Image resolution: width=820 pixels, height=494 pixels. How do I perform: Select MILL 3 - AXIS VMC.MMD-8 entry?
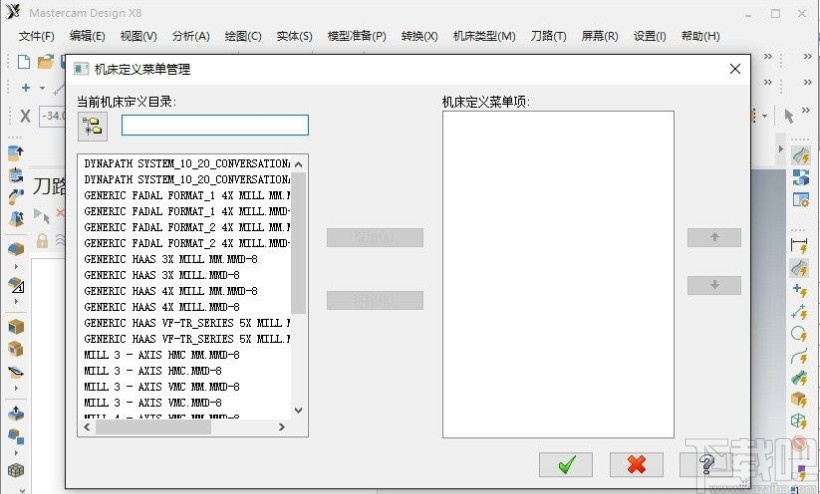153,403
